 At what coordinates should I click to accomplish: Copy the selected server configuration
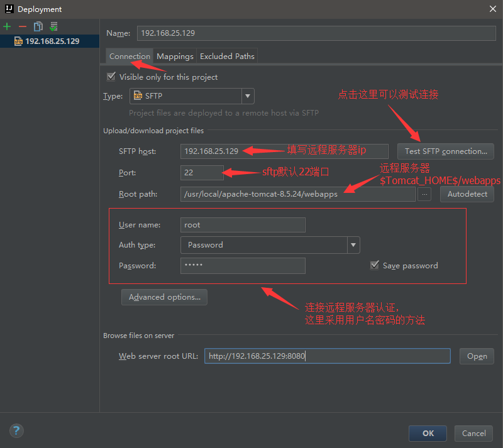(38, 26)
